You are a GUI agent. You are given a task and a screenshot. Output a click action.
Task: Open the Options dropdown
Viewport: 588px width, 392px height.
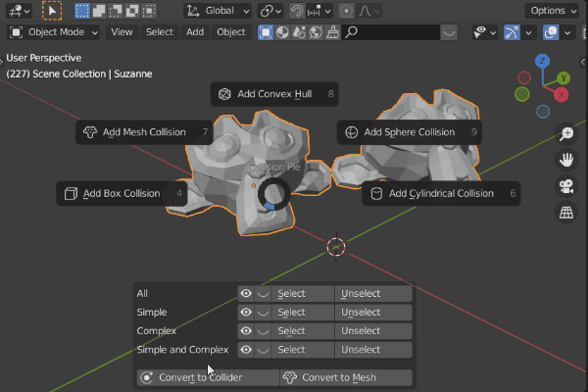click(552, 11)
